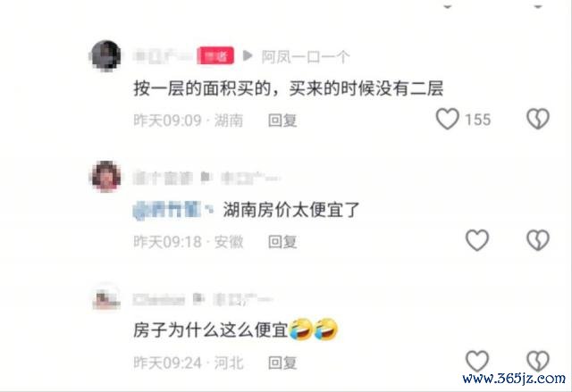572x392 pixels.
Task: Click the reply arrow before 阿凤一口一个
Action: (248, 55)
